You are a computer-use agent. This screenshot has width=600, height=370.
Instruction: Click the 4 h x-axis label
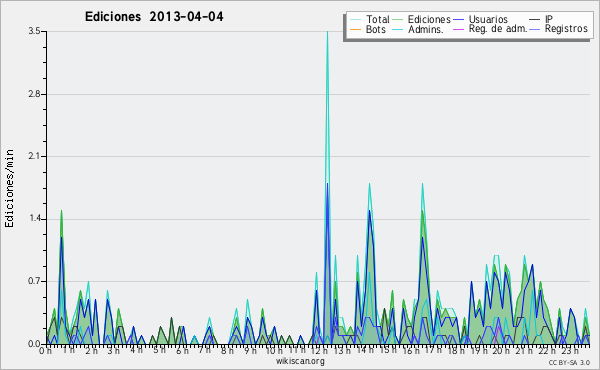(x=136, y=351)
